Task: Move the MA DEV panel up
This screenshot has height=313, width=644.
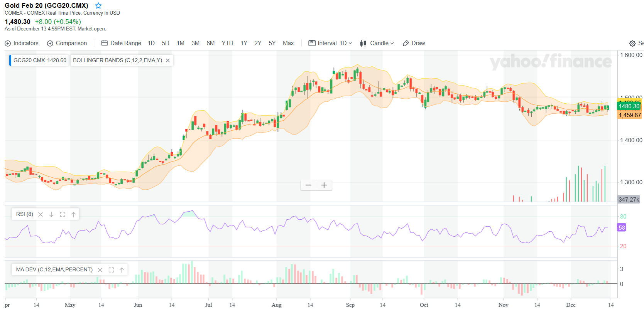Action: (122, 270)
